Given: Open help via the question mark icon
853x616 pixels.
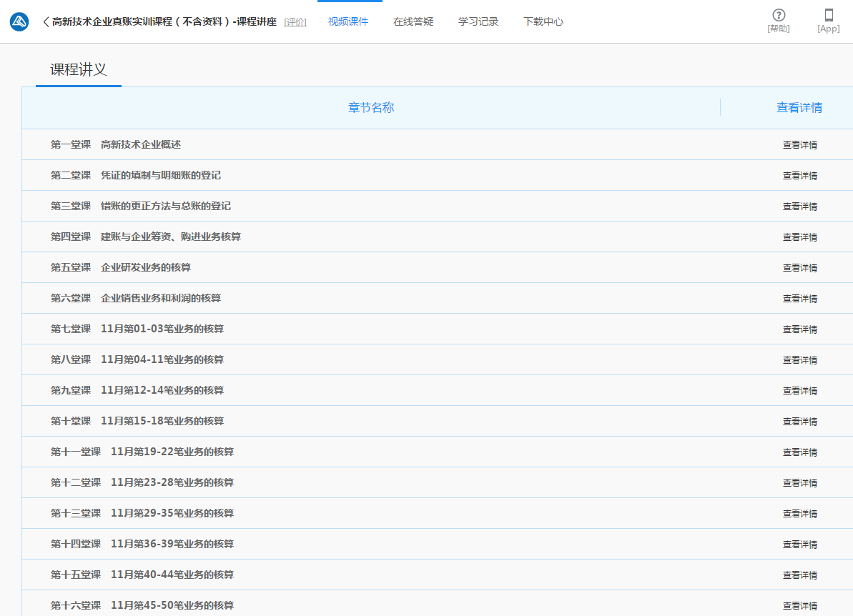Looking at the screenshot, I should (x=779, y=15).
